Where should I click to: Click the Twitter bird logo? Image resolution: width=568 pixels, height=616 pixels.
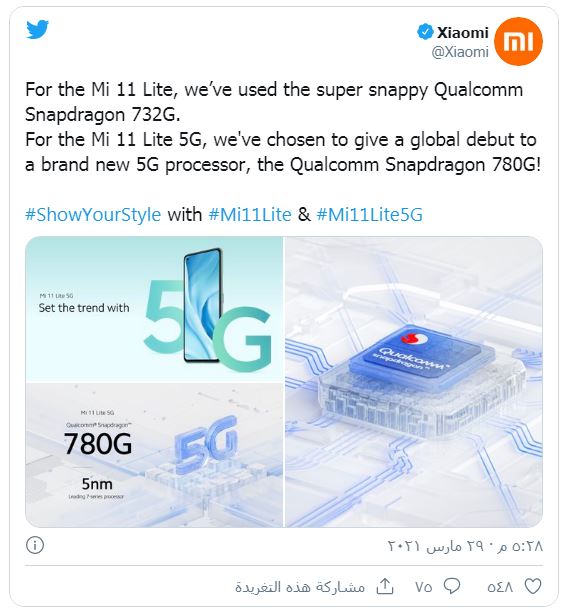click(x=37, y=29)
